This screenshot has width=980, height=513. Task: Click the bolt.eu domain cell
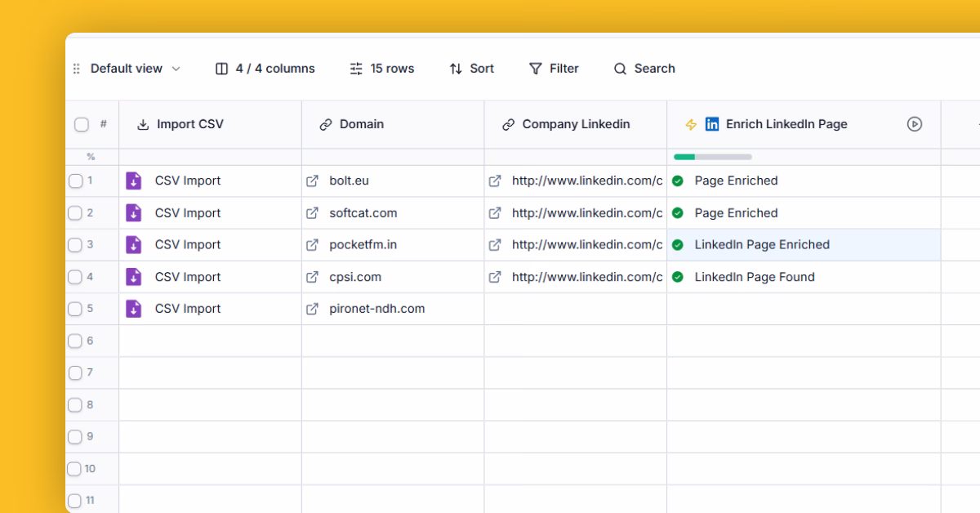pyautogui.click(x=393, y=181)
